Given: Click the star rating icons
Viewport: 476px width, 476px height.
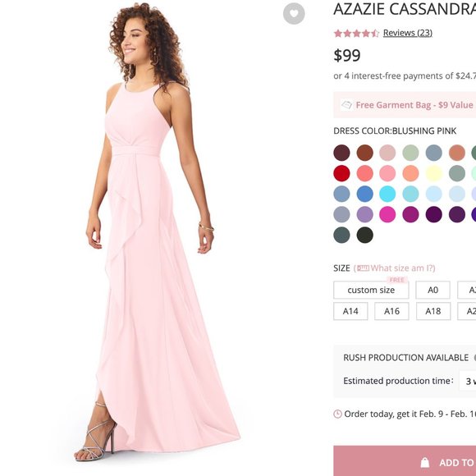Looking at the screenshot, I should tap(356, 33).
